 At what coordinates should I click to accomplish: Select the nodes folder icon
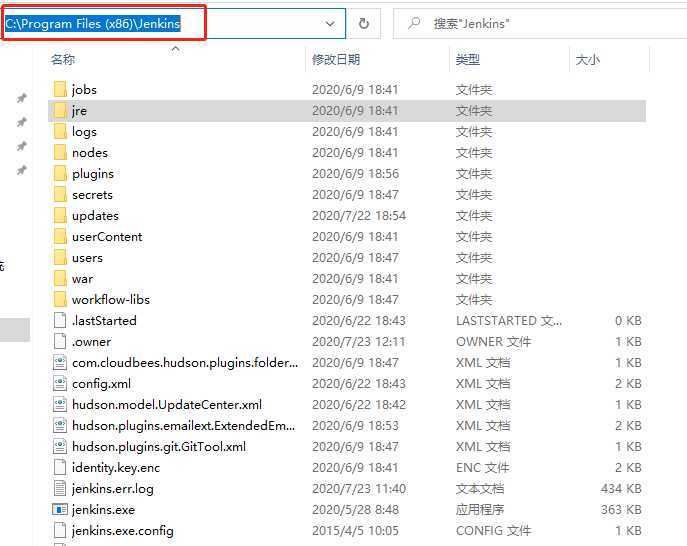[x=60, y=152]
